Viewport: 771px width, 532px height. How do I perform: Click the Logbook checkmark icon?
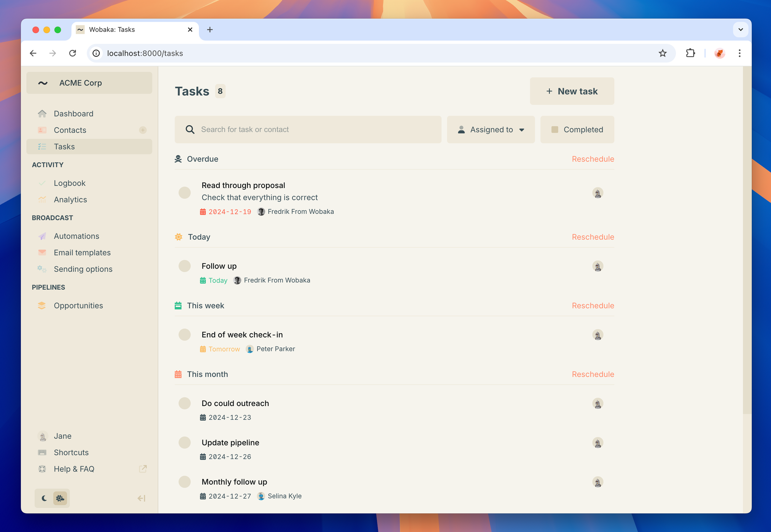[x=42, y=183]
